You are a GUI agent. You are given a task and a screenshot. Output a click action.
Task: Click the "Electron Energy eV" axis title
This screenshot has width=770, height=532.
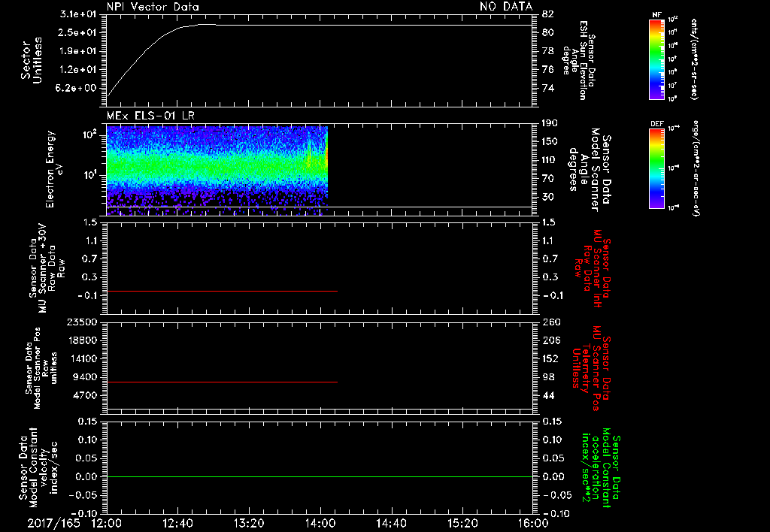tap(54, 169)
